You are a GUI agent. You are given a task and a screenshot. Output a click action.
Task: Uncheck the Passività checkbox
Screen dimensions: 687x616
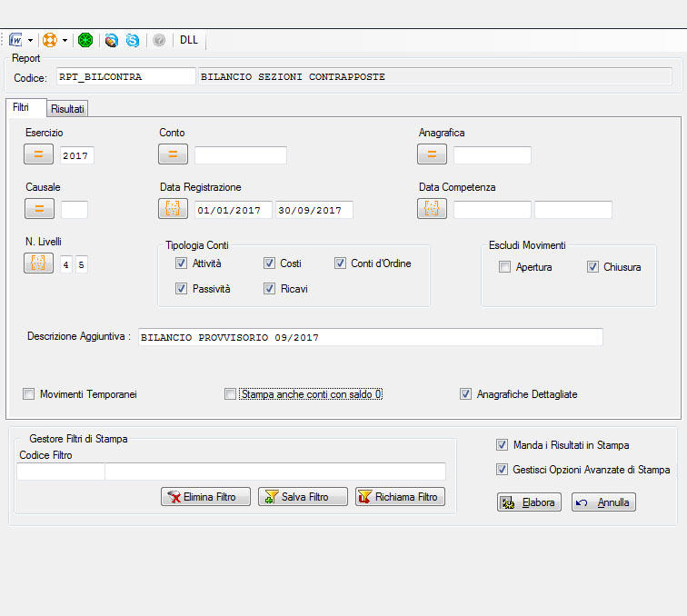tap(181, 288)
